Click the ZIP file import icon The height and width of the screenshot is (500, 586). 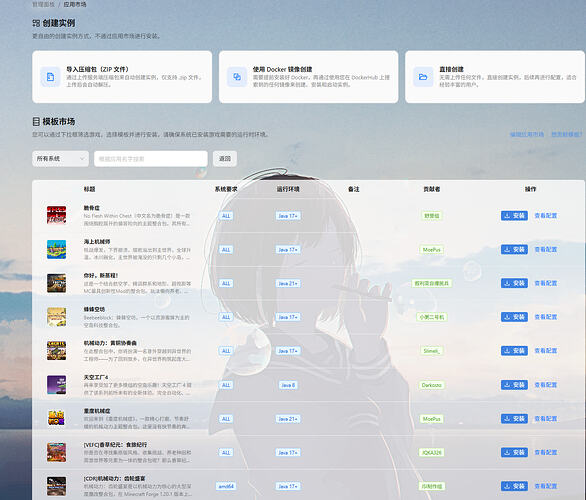(50, 77)
